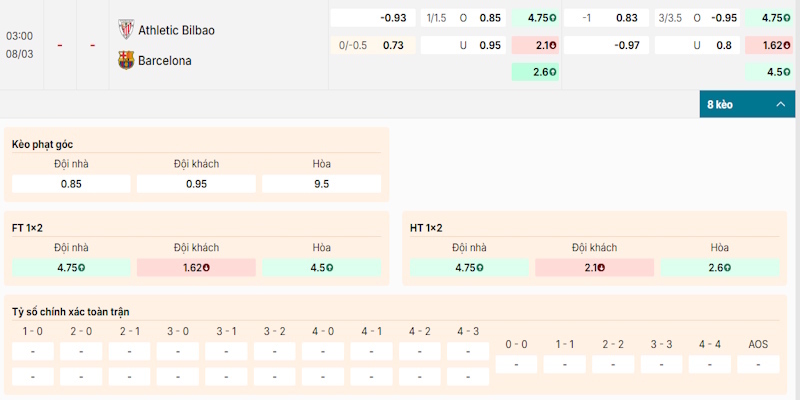The height and width of the screenshot is (400, 800).
Task: Choose Over 1/1.5 at 0.85
Action: click(x=463, y=18)
